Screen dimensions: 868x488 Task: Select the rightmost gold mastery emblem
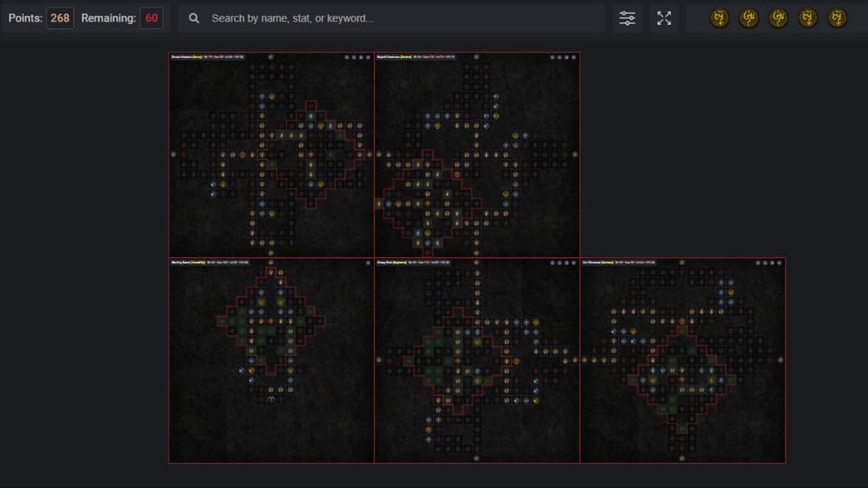point(838,17)
